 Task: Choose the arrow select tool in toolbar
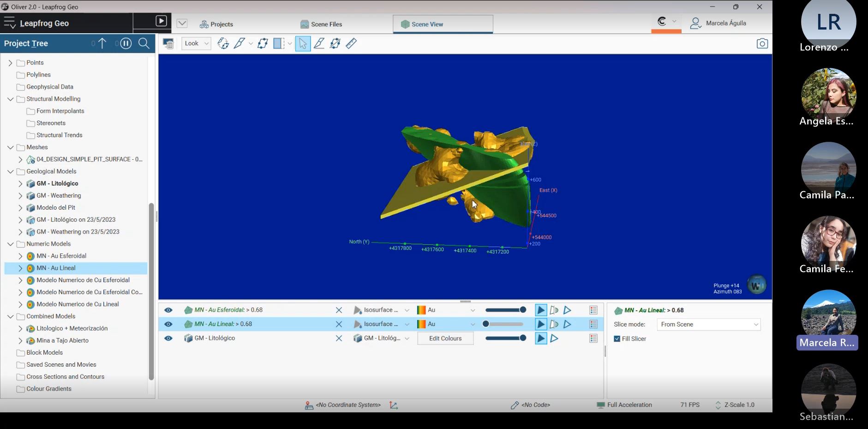click(303, 43)
